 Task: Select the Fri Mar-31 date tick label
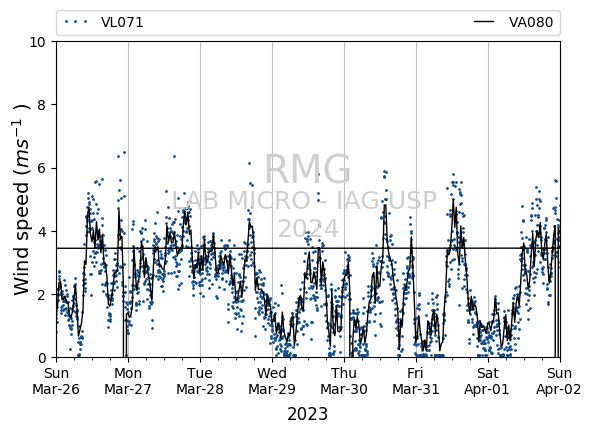pos(416,381)
